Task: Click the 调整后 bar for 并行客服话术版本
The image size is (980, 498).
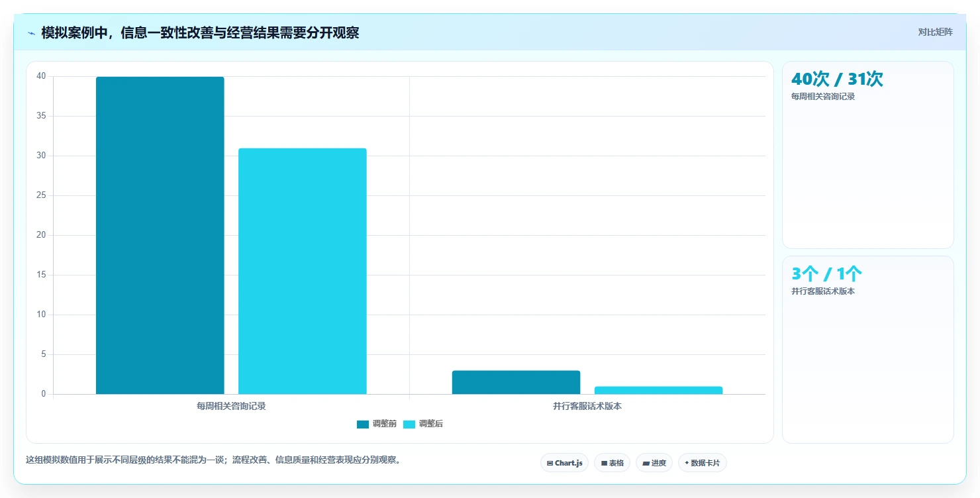Action: click(x=659, y=390)
